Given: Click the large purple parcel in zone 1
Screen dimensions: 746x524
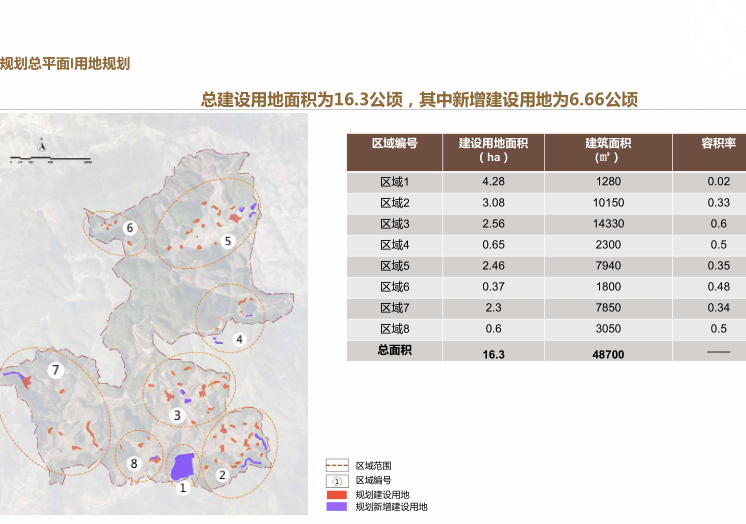Looking at the screenshot, I should coord(182,465).
